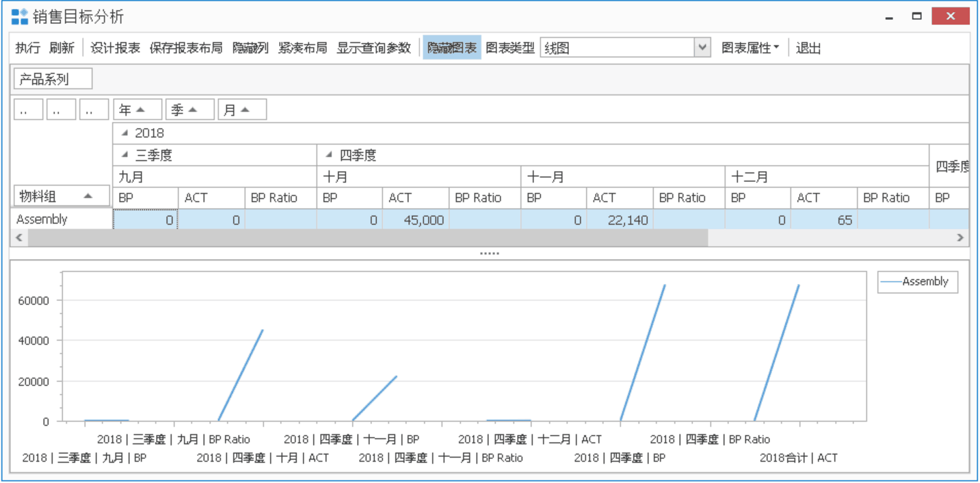Click the 产品系列 filter field
Image resolution: width=980 pixels, height=483 pixels.
tap(51, 79)
